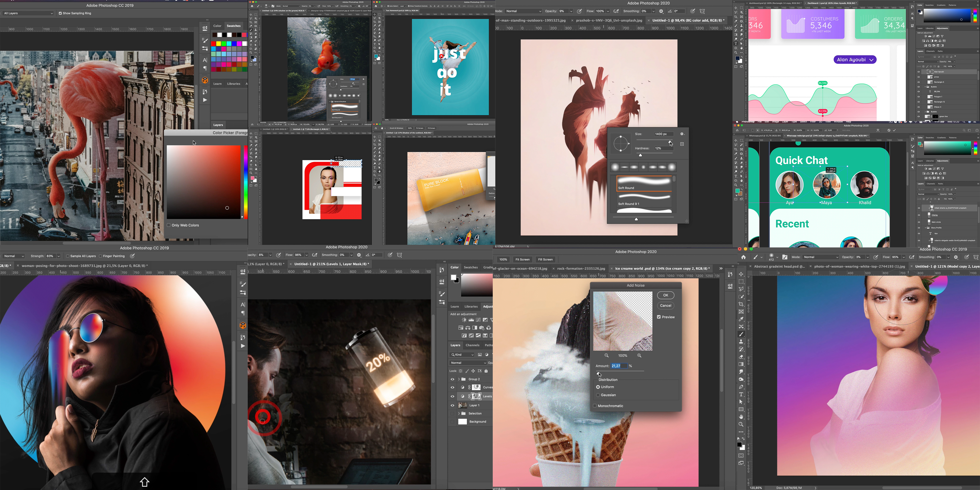The width and height of the screenshot is (980, 490).
Task: Open the Character panel icon in flamingo window
Action: (205, 60)
